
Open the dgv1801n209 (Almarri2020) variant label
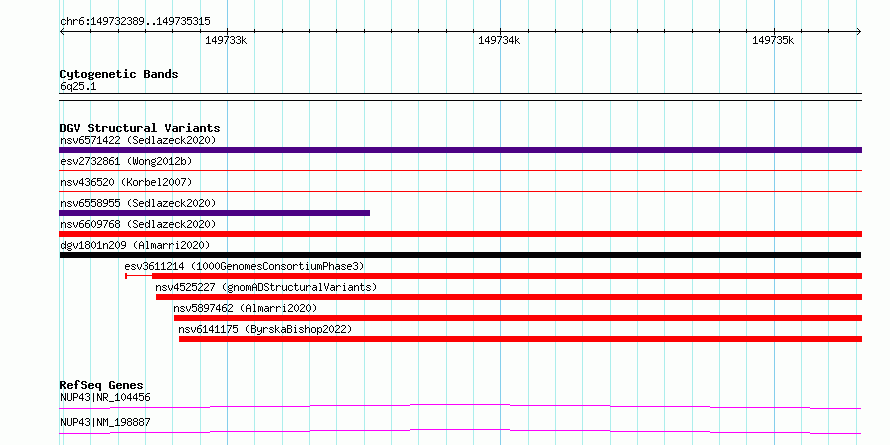click(135, 245)
